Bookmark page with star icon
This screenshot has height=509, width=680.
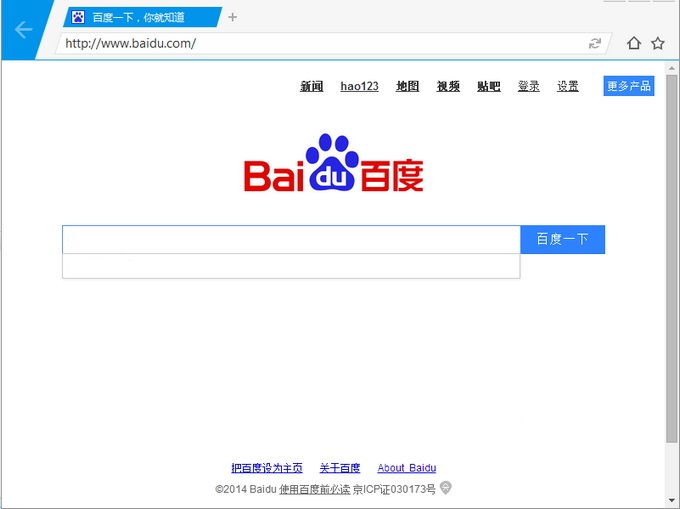(657, 43)
